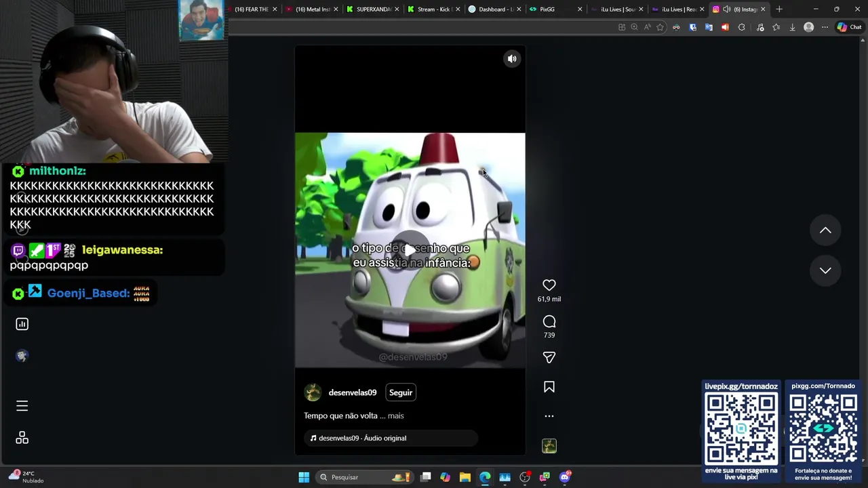This screenshot has width=868, height=488.
Task: Open the Copilot icon in the taskbar
Action: point(445,477)
